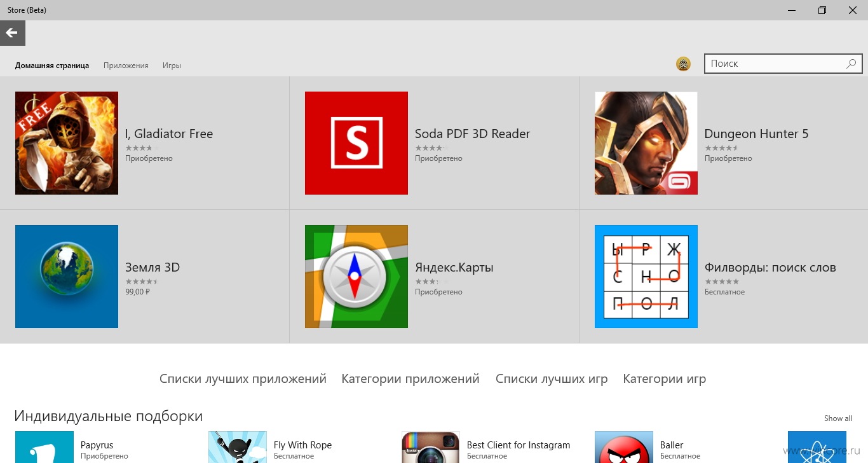Open Списки лучших приложений link

[243, 379]
